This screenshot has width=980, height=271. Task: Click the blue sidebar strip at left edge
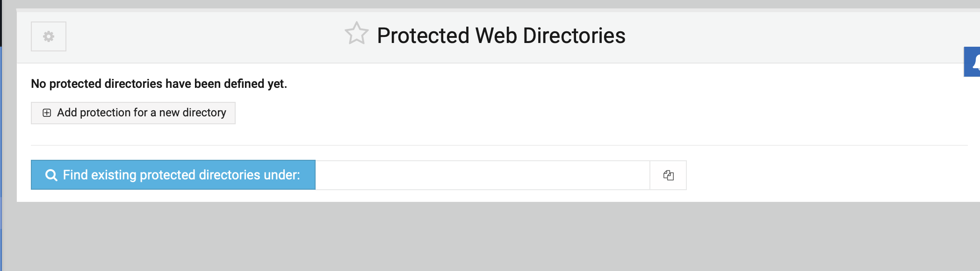point(1,159)
